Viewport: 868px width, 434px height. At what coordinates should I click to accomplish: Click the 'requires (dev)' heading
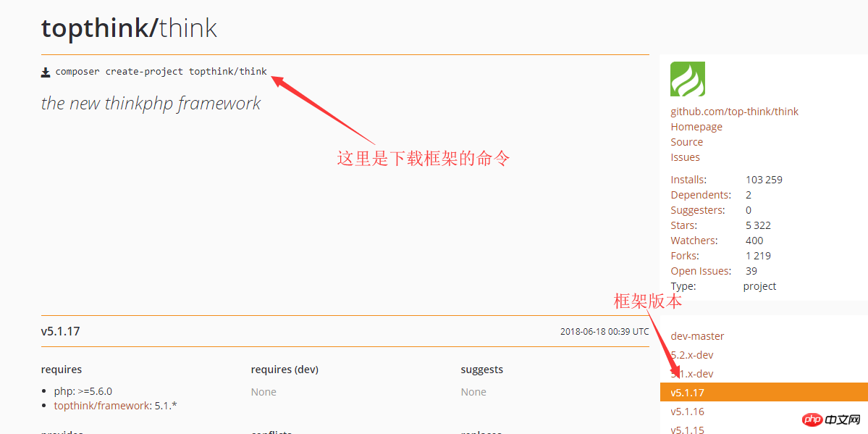[285, 369]
